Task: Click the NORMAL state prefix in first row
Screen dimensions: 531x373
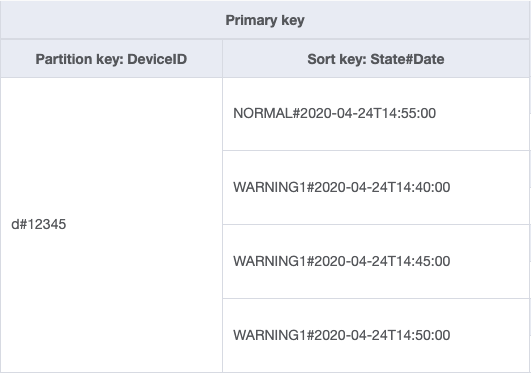Action: pos(262,113)
